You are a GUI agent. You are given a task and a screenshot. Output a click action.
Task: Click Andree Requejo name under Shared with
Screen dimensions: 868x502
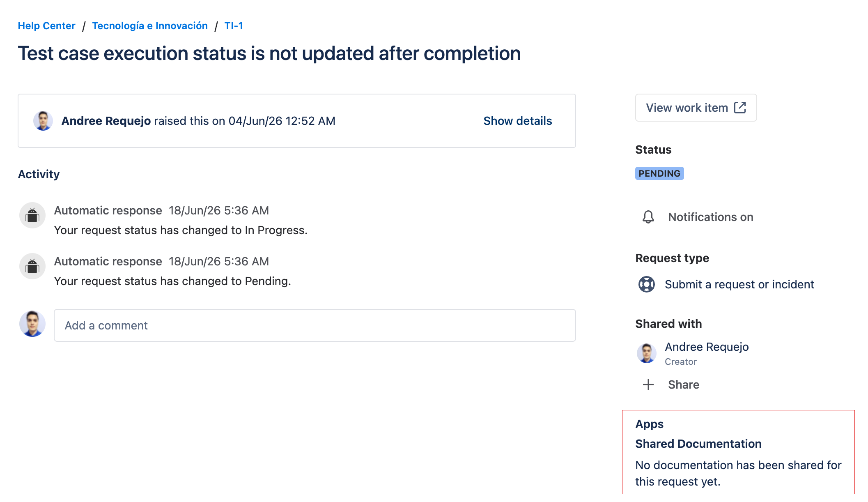pos(707,347)
